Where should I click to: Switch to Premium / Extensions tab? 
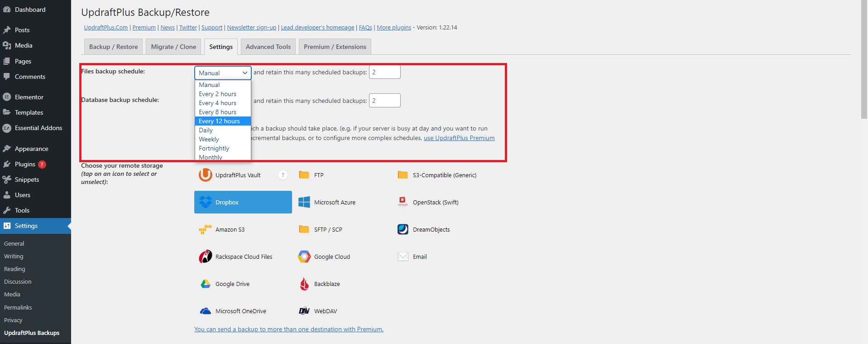coord(335,47)
